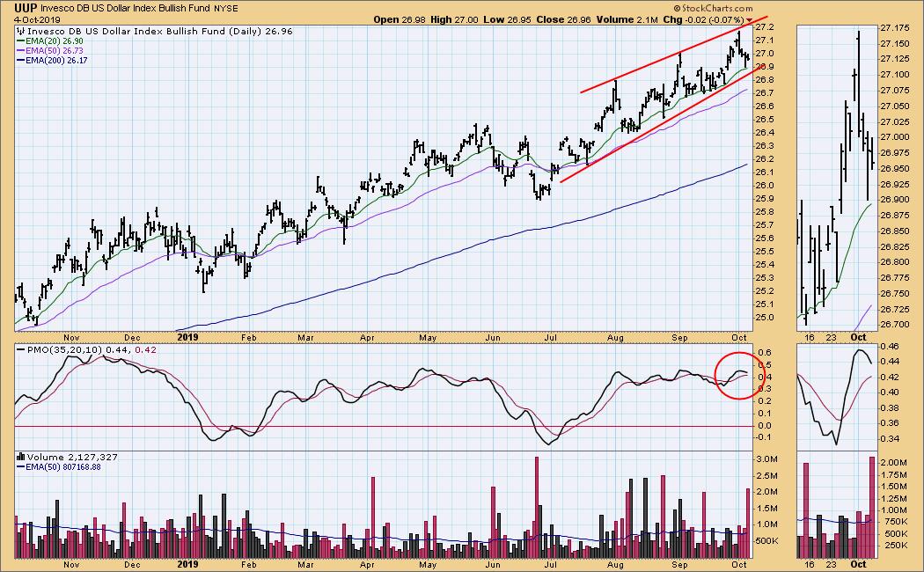Click the Volume 2.1M header value
The height and width of the screenshot is (572, 924).
pos(627,19)
